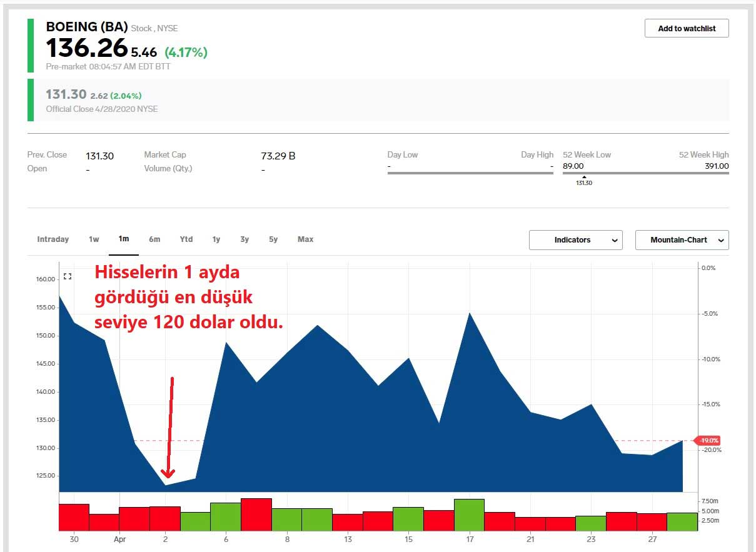Click the 2.50m volume axis label
Screen dimensions: 756x552
point(710,520)
